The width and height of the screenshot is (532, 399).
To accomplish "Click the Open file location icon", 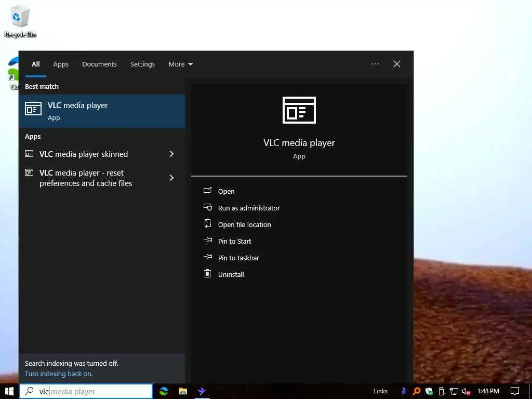I will click(207, 223).
